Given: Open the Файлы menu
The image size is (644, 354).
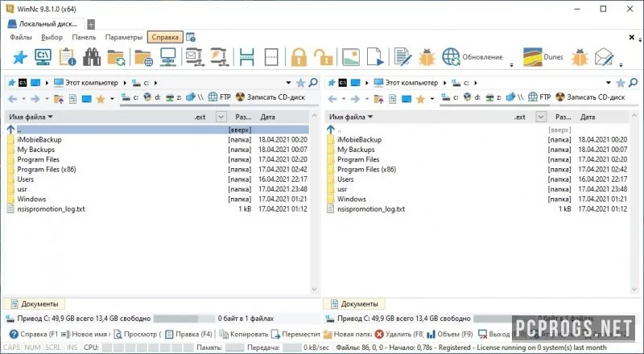Looking at the screenshot, I should tap(21, 37).
